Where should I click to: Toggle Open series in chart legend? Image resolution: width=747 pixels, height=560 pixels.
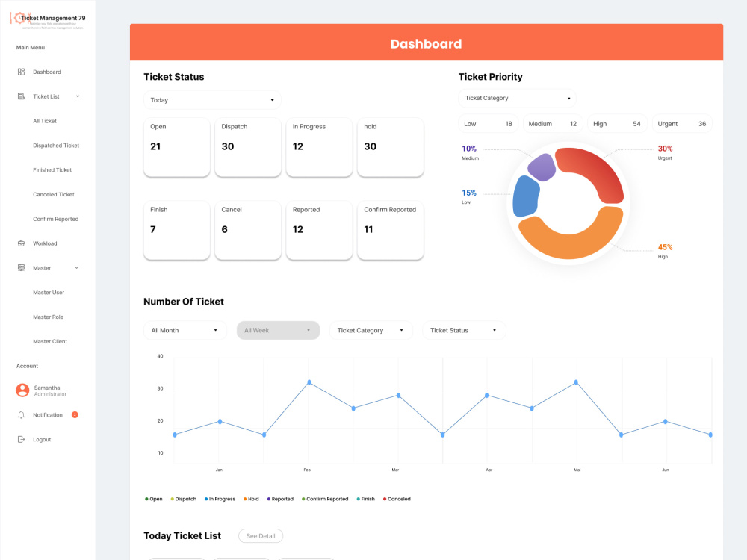(x=153, y=499)
